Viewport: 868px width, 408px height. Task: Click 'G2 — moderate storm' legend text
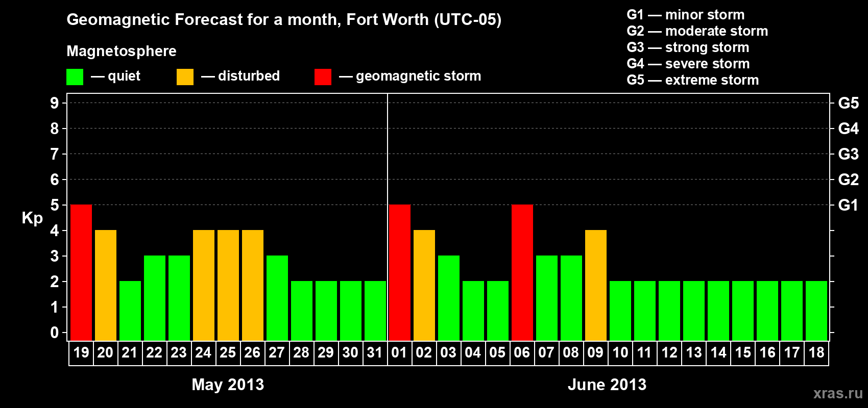[x=697, y=31]
